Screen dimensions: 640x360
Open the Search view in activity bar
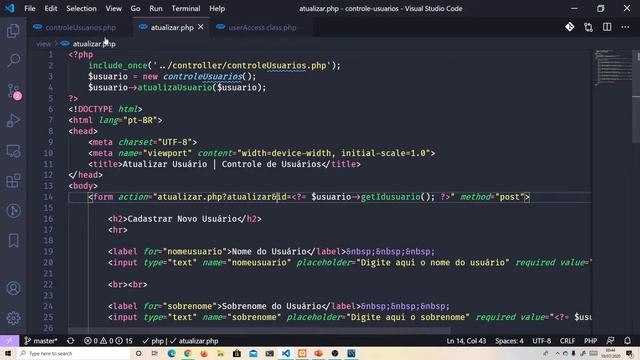pos(13,61)
